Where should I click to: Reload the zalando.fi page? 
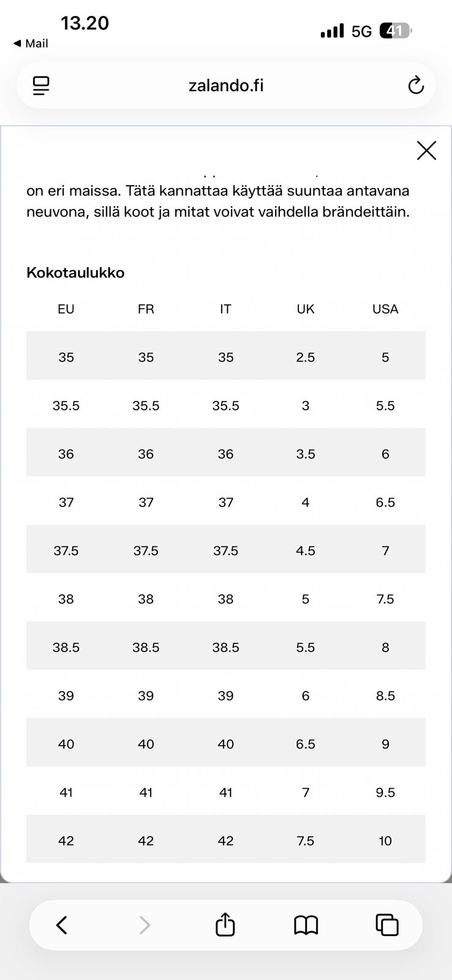pos(416,85)
